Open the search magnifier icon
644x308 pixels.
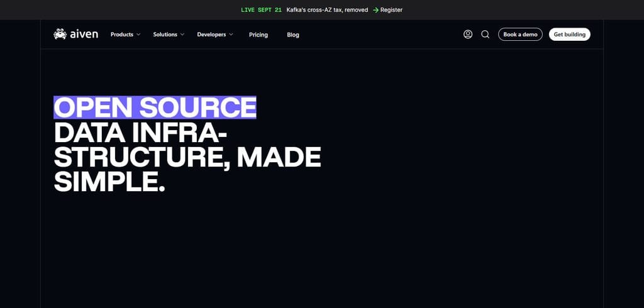[485, 35]
